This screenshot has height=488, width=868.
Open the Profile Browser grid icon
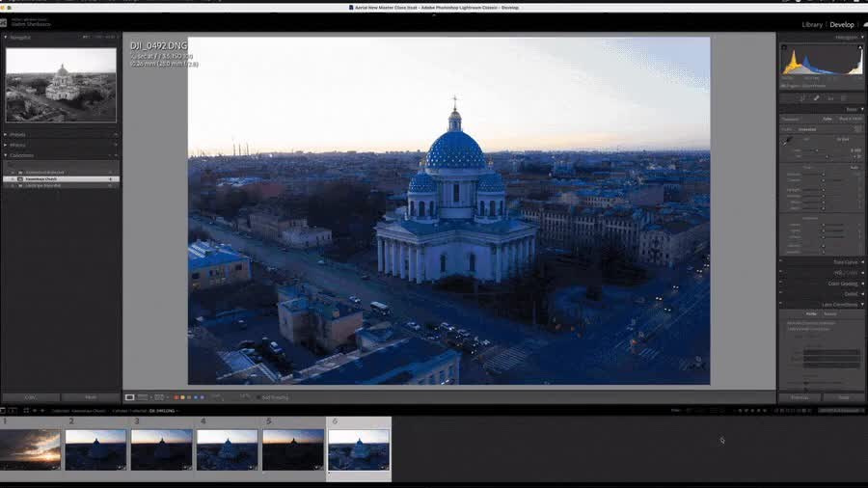858,129
